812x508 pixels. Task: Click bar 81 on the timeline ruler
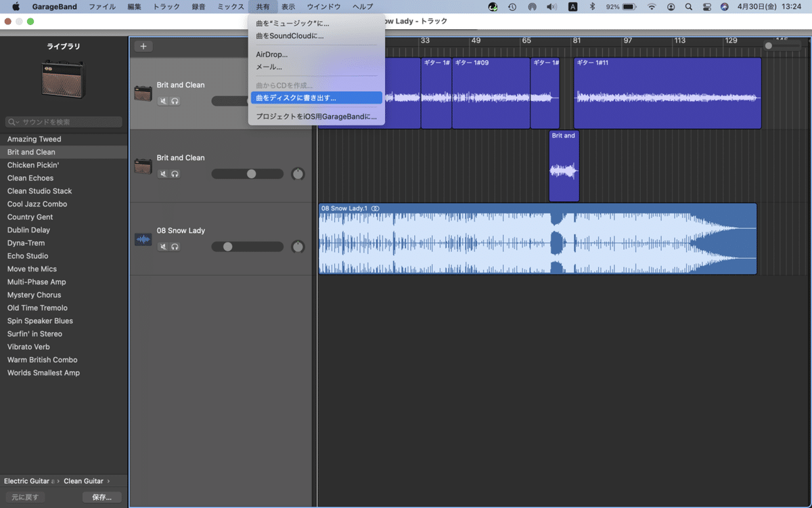coord(577,41)
